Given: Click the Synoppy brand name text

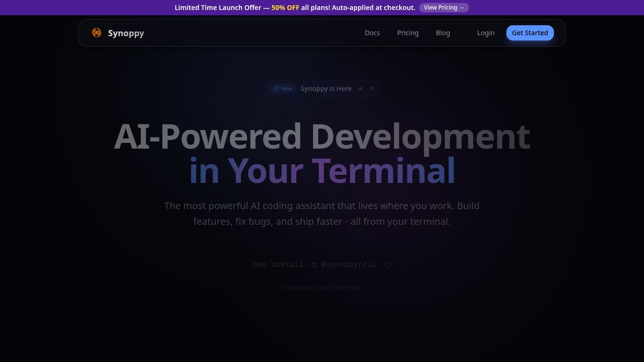Looking at the screenshot, I should click(126, 33).
